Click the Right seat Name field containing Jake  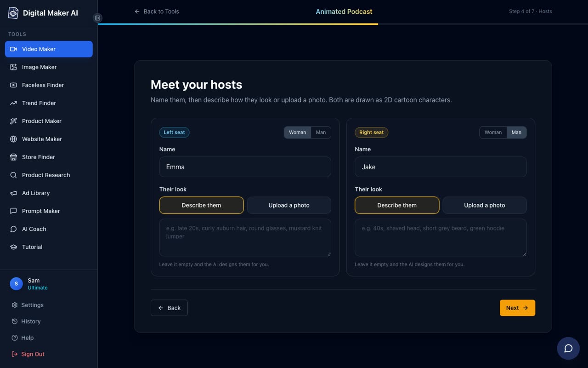441,167
